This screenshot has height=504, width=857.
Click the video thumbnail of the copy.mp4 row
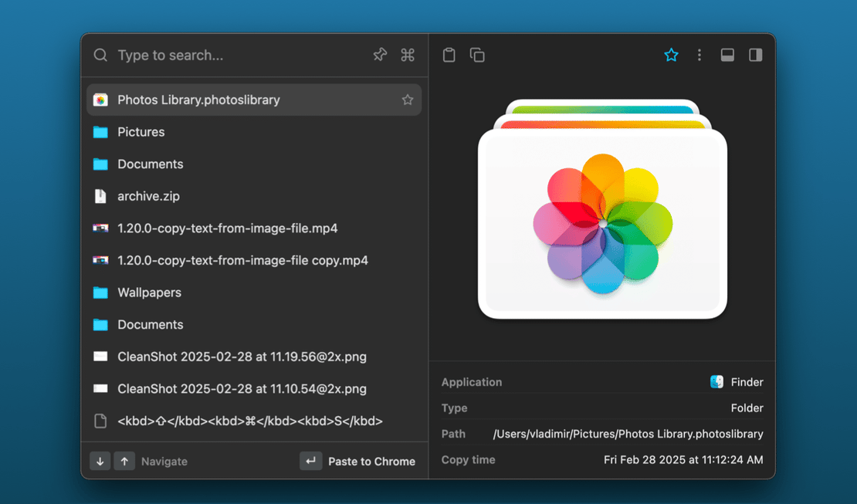[100, 260]
